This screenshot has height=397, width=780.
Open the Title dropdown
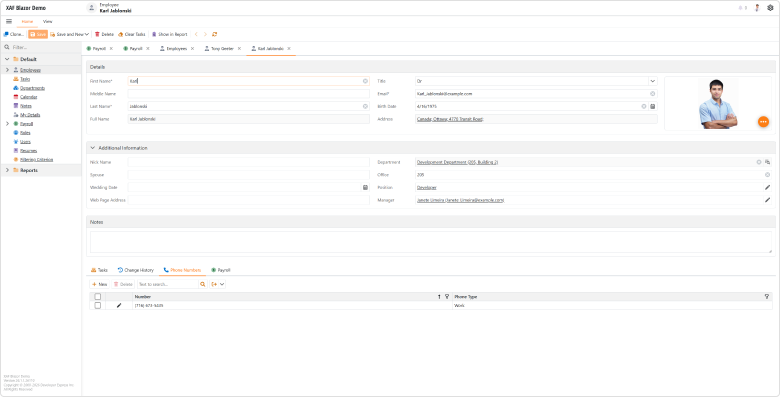653,81
